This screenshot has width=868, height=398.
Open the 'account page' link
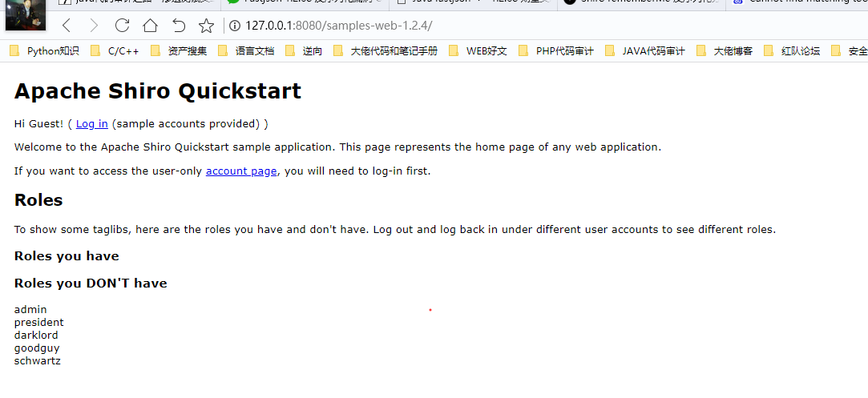(241, 171)
